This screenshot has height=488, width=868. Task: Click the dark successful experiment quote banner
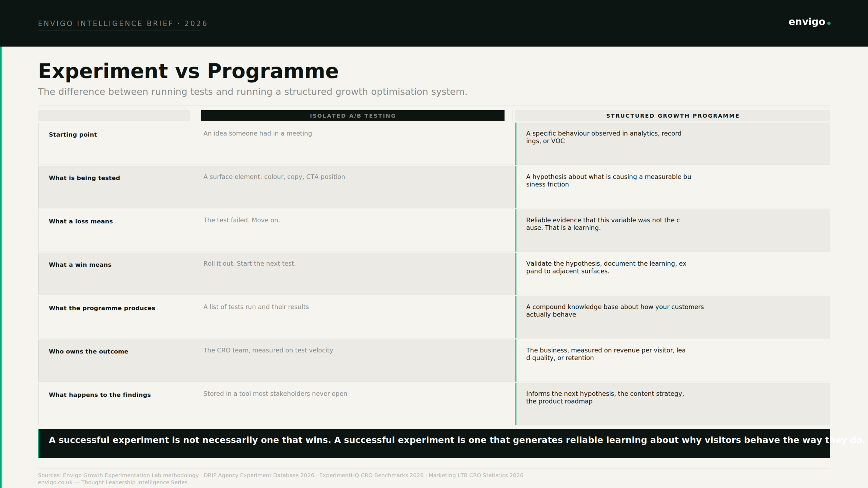click(434, 444)
